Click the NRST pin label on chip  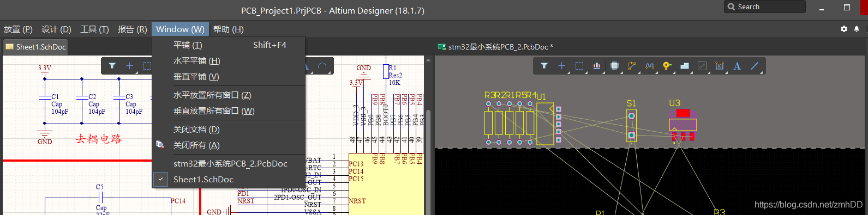point(357,201)
